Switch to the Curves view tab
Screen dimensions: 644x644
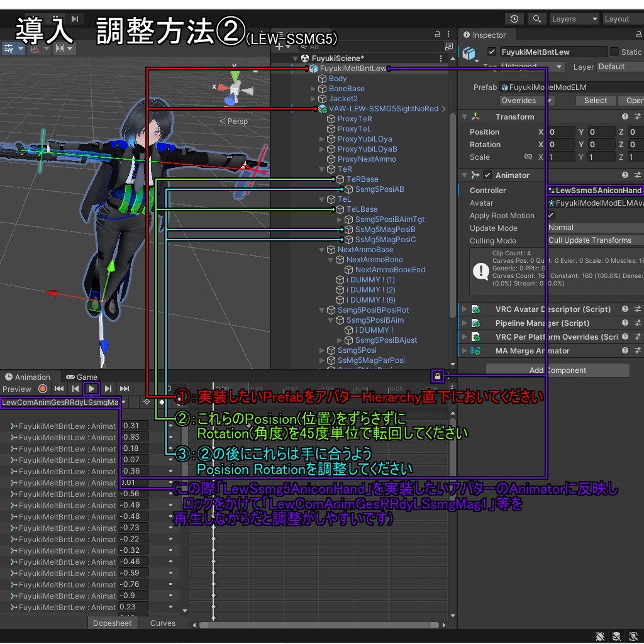[162, 623]
